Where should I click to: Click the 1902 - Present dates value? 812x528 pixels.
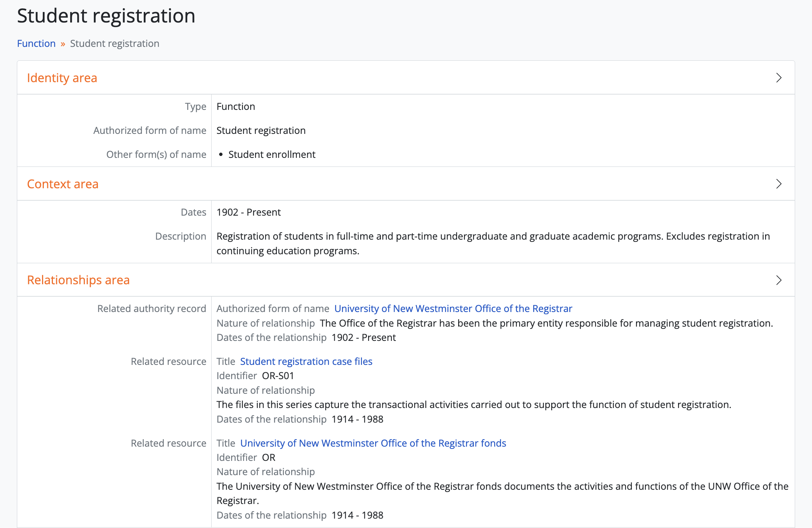[248, 212]
